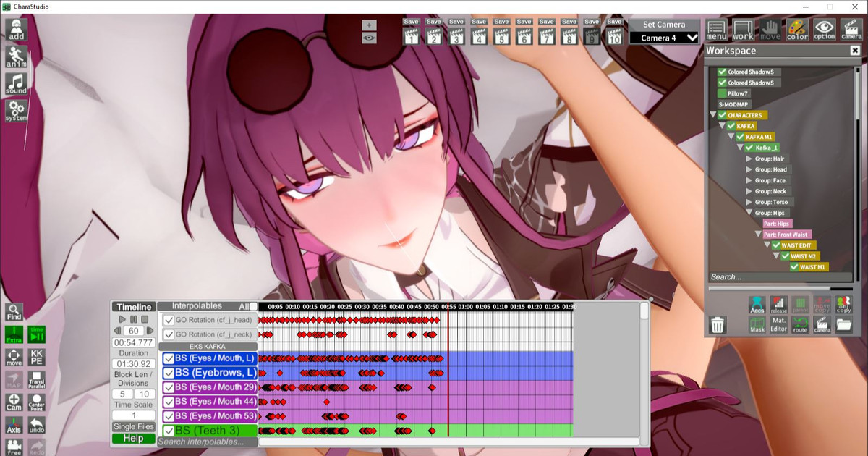The height and width of the screenshot is (456, 868).
Task: Click the undo arrow icon
Action: [37, 425]
